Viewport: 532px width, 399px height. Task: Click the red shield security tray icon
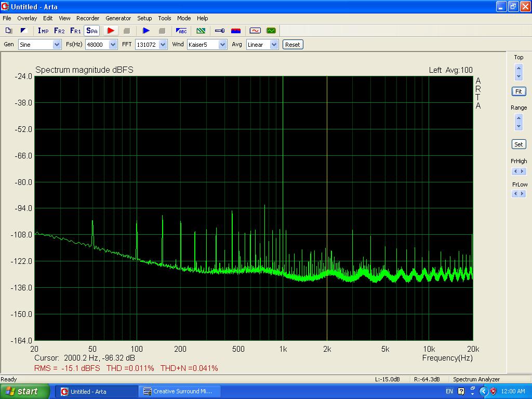[x=494, y=392]
